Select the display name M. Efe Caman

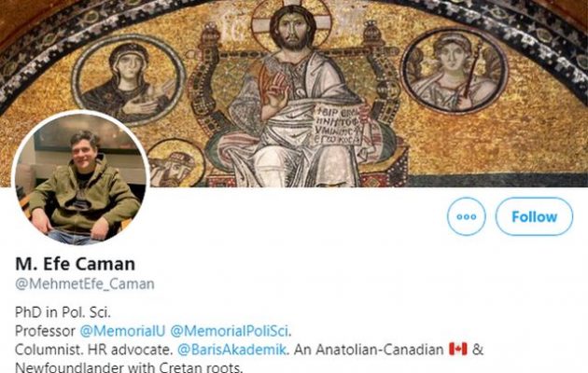[x=75, y=264]
